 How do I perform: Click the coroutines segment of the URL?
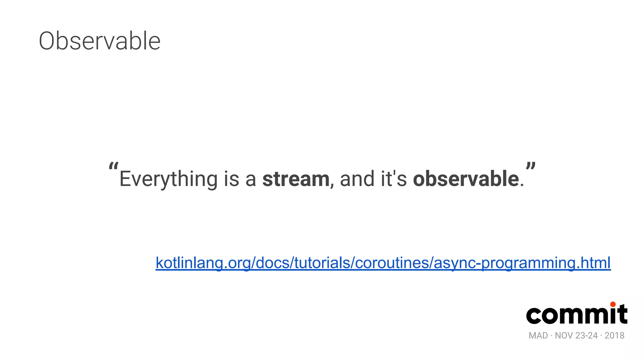point(393,263)
